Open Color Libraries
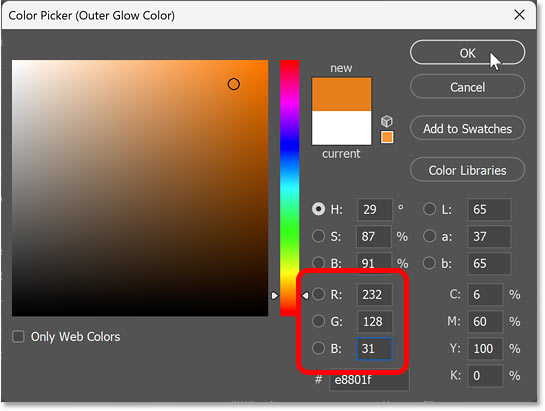Image resolution: width=545 pixels, height=411 pixels. (x=467, y=170)
